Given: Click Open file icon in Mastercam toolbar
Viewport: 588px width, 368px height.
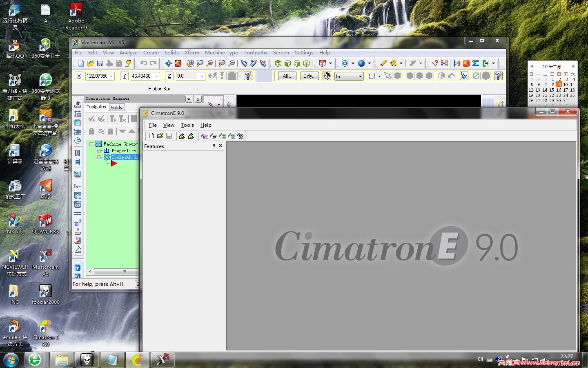Looking at the screenshot, I should tap(90, 63).
